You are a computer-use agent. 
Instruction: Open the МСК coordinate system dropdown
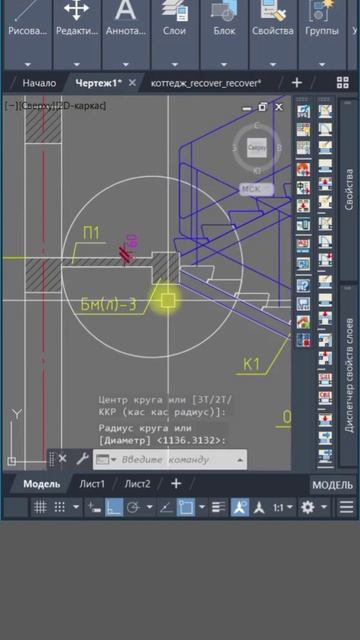pos(256,189)
